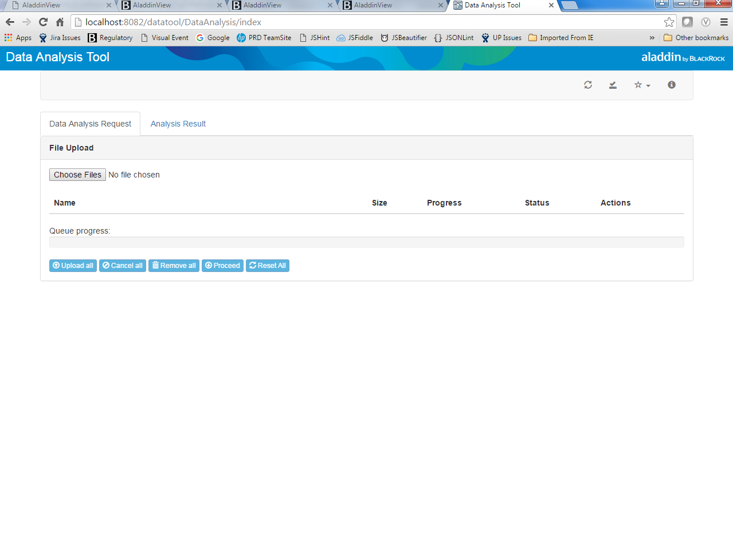Open the Imported From IE bookmarks folder

[561, 38]
